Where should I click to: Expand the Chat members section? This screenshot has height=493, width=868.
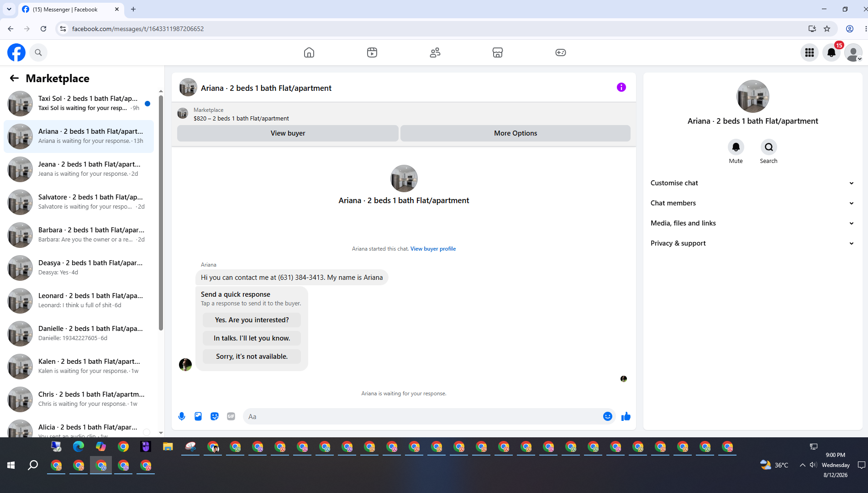click(752, 203)
